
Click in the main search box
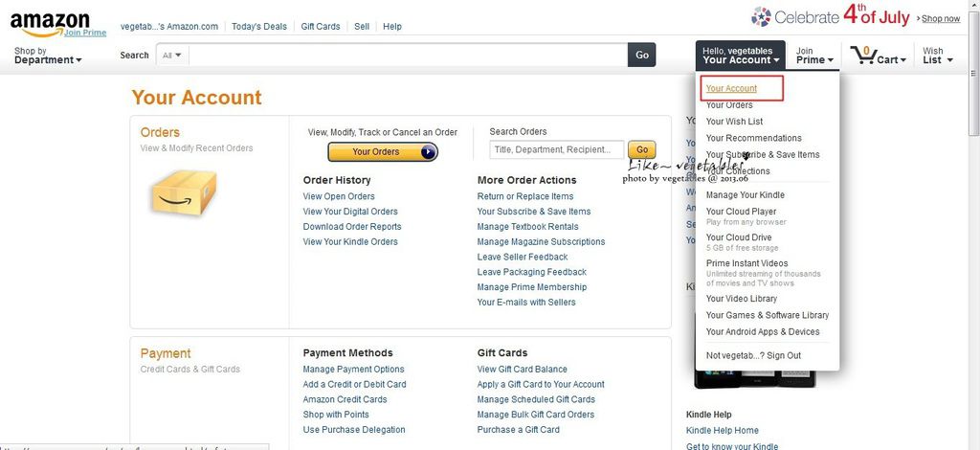(408, 55)
